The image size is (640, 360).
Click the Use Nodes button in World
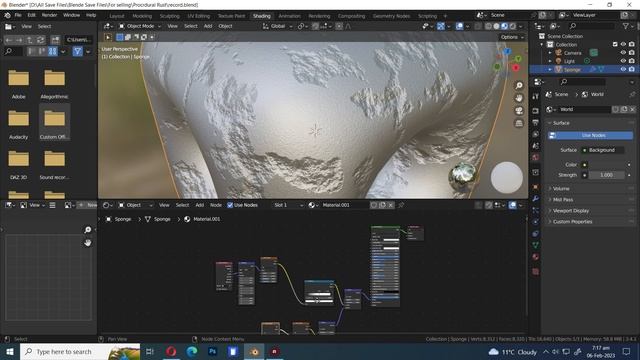coord(590,135)
